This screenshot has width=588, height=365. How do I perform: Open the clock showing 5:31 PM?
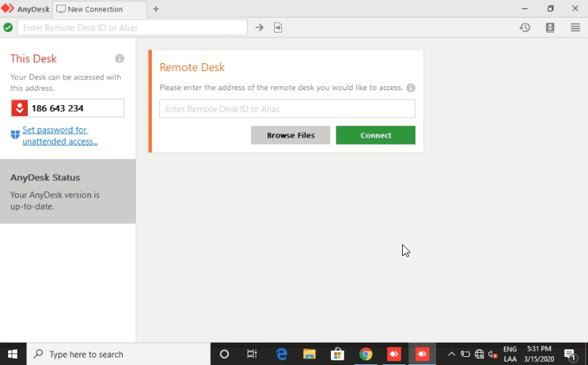539,353
